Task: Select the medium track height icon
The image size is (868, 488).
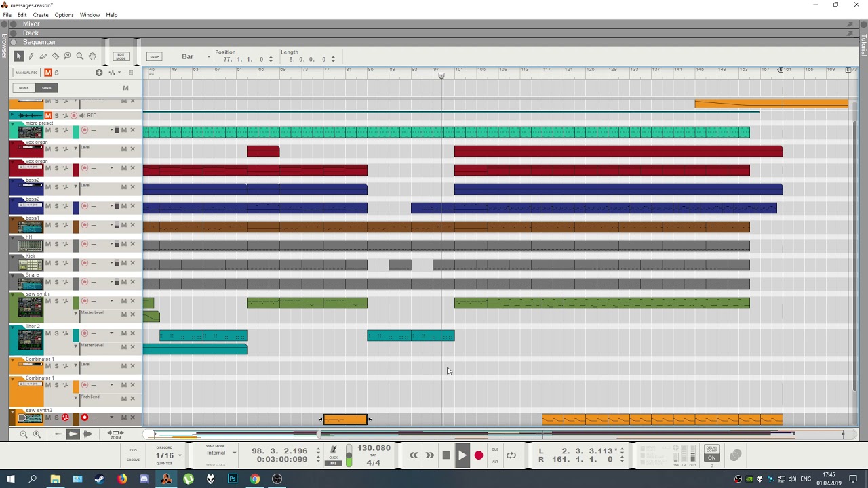Action: click(73, 434)
